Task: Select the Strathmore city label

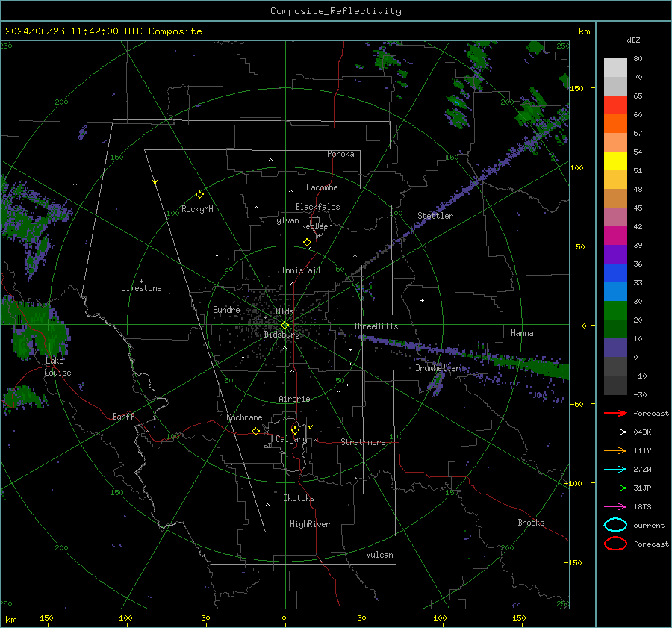Action: [363, 442]
